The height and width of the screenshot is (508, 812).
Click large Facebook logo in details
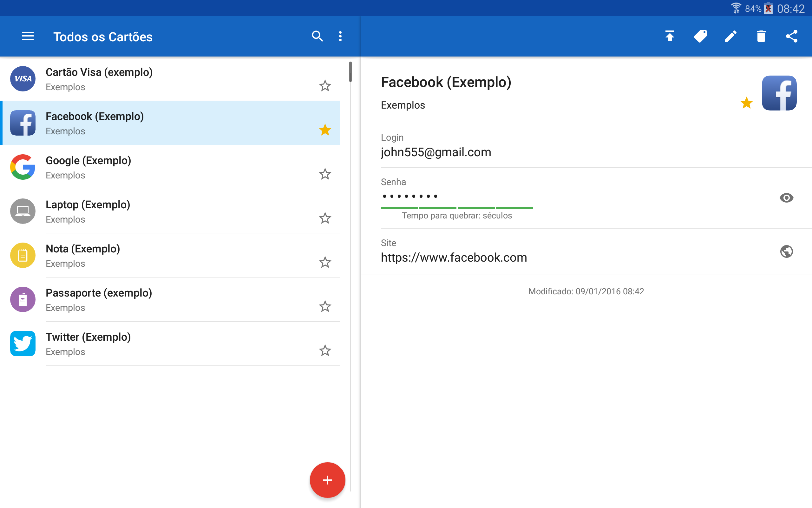[779, 93]
